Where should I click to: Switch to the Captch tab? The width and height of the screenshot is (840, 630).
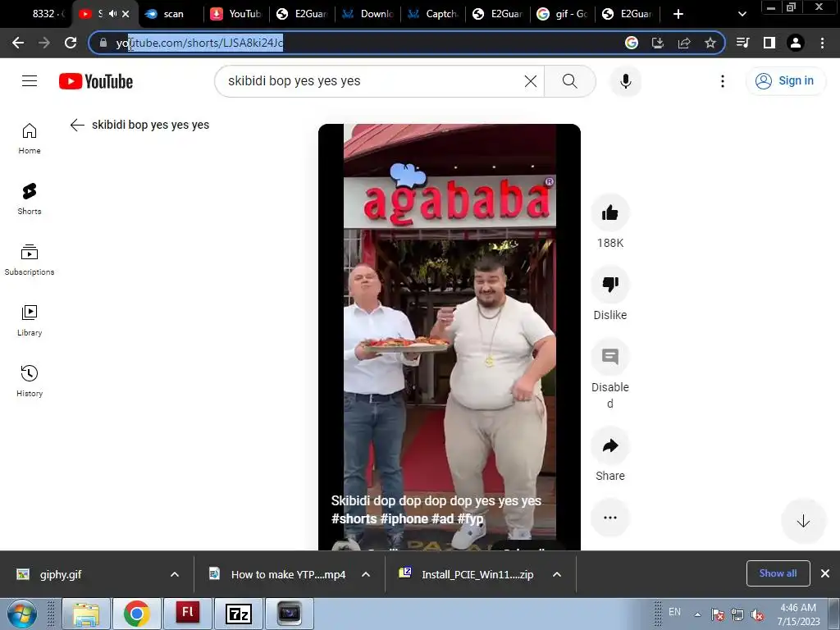click(x=434, y=14)
